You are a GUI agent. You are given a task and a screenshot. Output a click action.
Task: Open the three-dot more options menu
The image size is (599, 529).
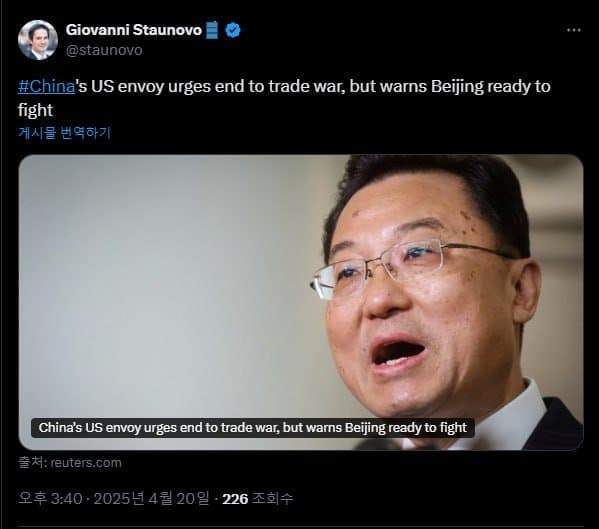point(573,30)
